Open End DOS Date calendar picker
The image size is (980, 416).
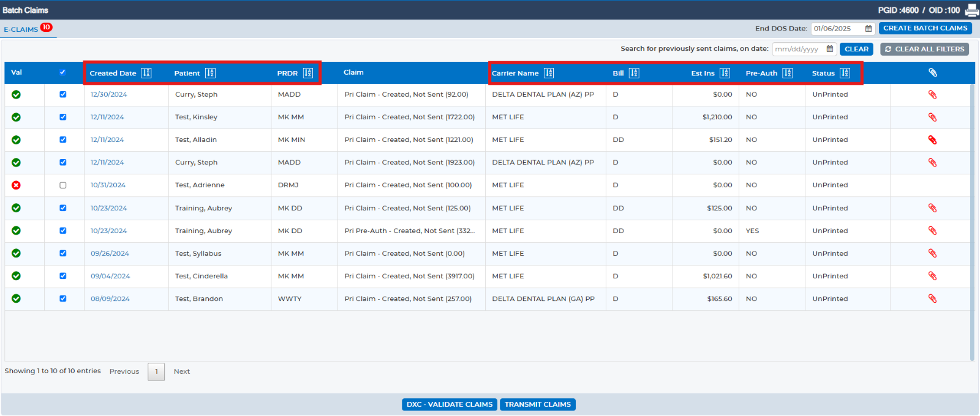[869, 28]
